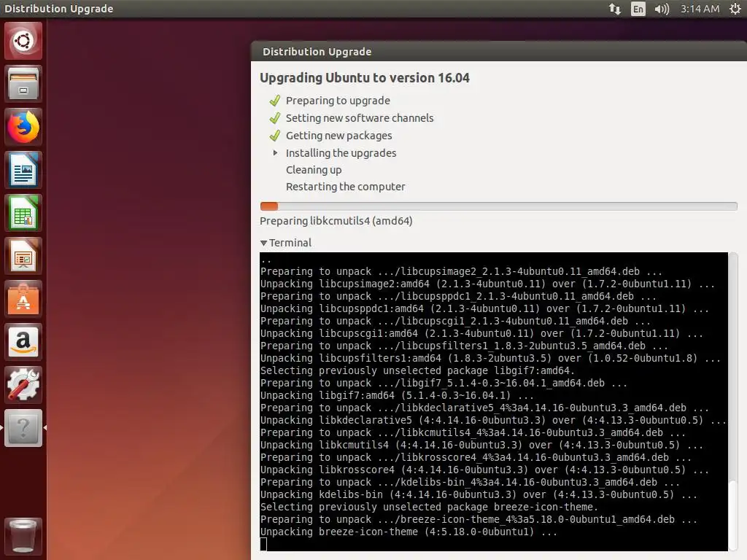The width and height of the screenshot is (747, 560).
Task: Select 'Restarting the computer' step text
Action: point(345,187)
